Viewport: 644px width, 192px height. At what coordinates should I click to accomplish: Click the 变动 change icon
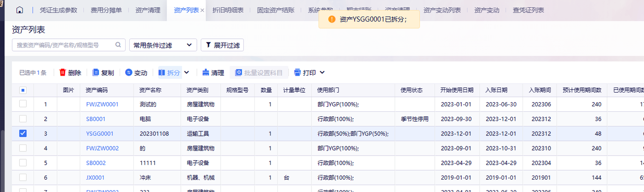tap(129, 72)
